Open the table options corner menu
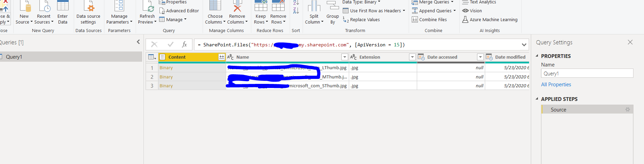The image size is (644, 164). 152,57
